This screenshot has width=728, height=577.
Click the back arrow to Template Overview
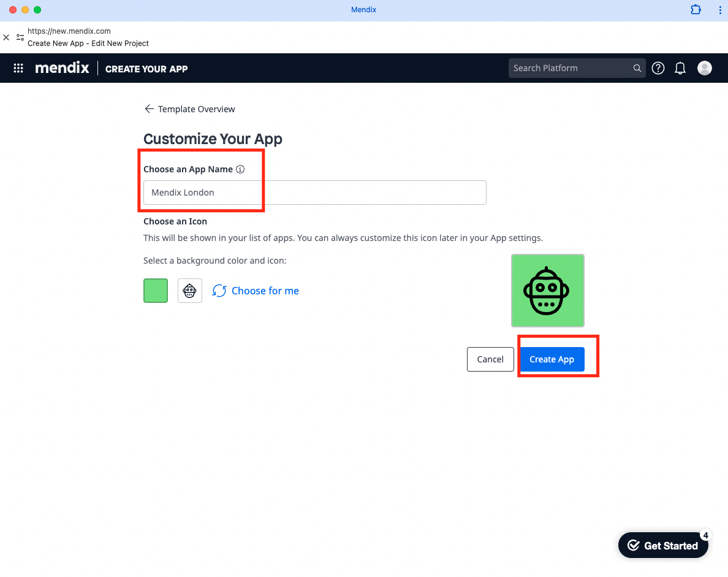click(149, 109)
